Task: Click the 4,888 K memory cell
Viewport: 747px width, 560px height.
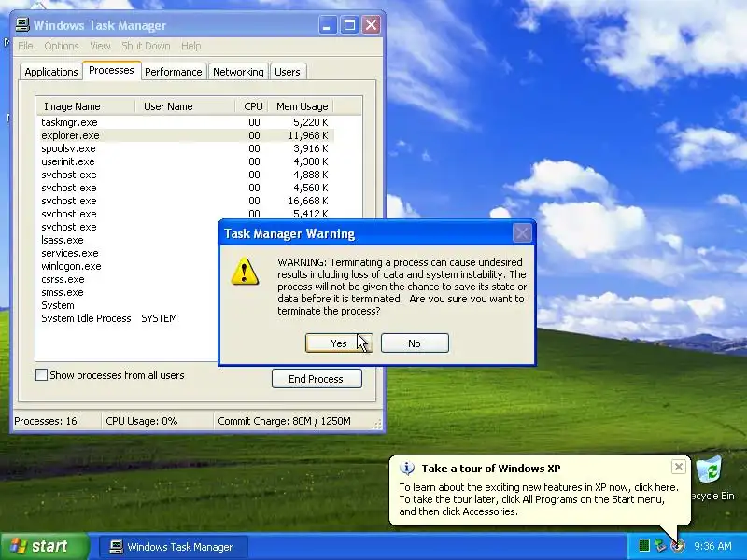Action: click(x=311, y=175)
